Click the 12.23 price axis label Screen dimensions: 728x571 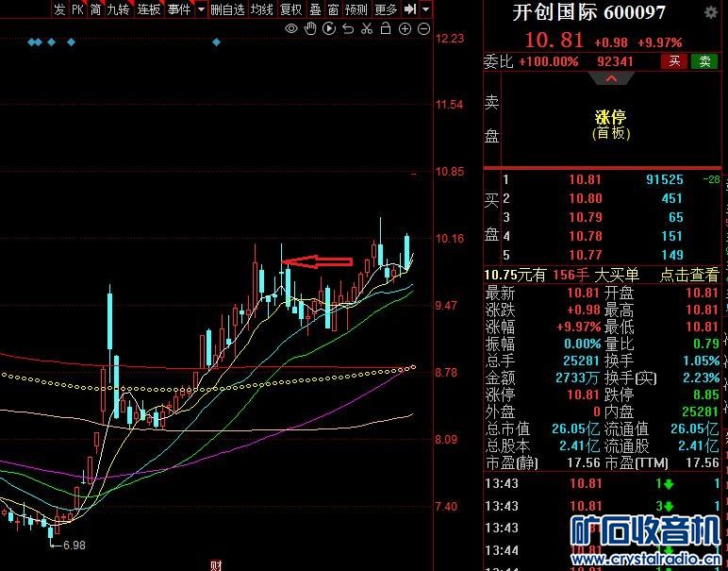tap(450, 38)
